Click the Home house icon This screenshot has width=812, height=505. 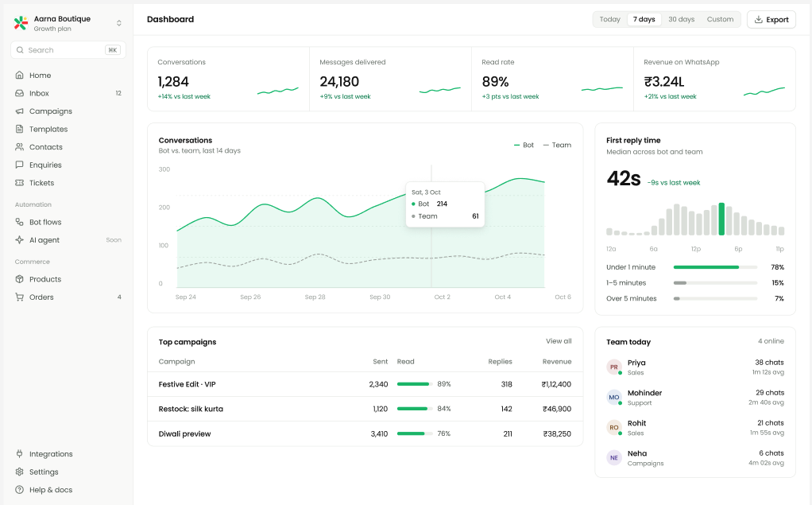click(x=19, y=76)
